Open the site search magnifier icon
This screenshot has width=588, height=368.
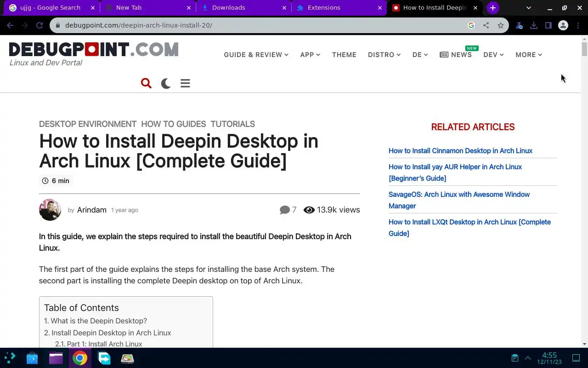click(146, 83)
